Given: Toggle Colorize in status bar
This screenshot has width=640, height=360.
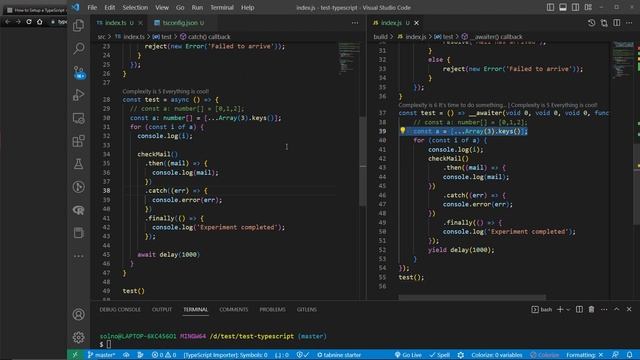Looking at the screenshot, I should point(544,355).
